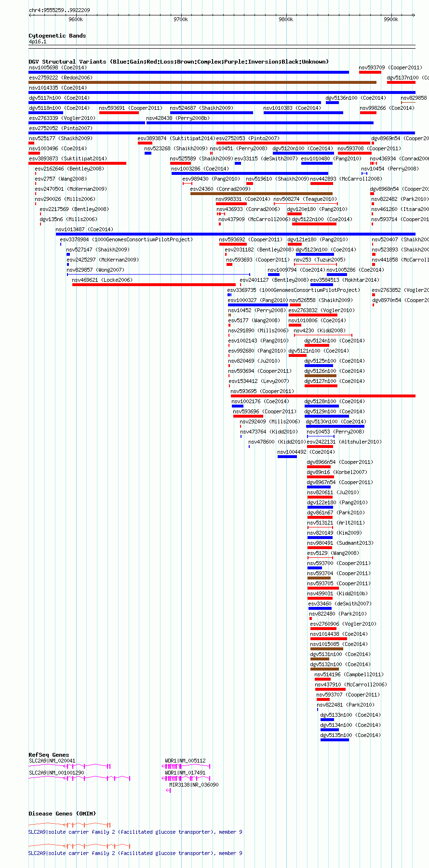Screen dimensions: 429x868
Task: Select the nsv829858 variant label
Action: pos(414,98)
